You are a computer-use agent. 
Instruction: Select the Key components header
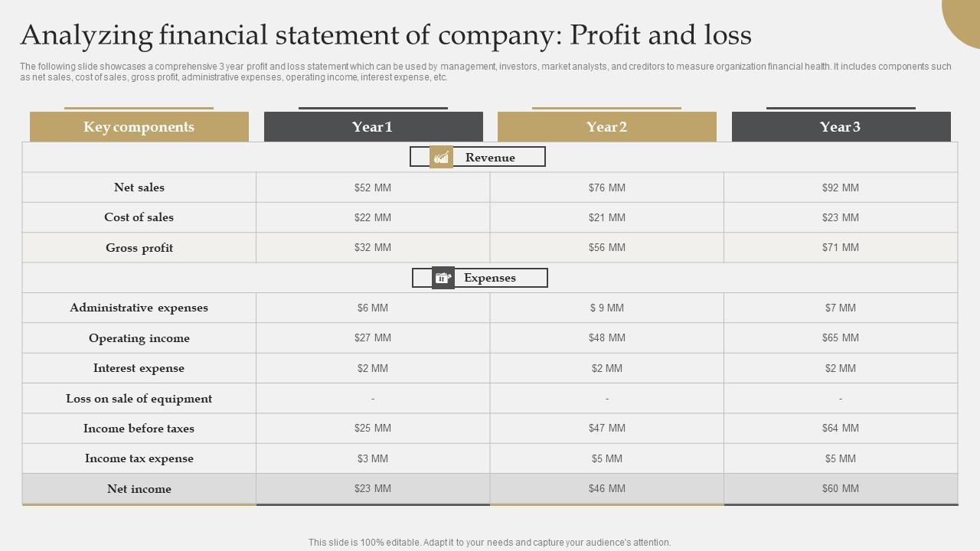point(139,127)
